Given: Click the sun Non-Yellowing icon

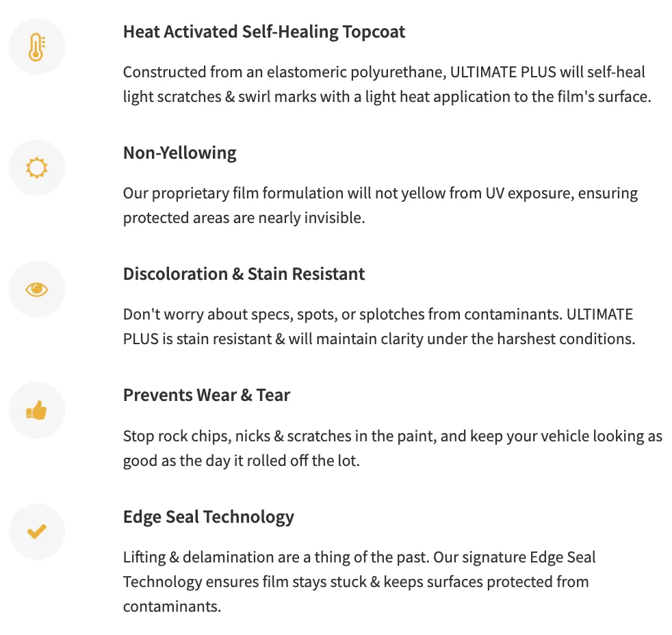Looking at the screenshot, I should click(x=37, y=168).
